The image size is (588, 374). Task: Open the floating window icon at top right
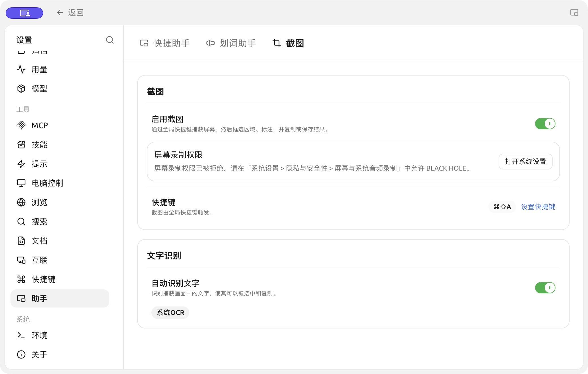[x=574, y=12]
